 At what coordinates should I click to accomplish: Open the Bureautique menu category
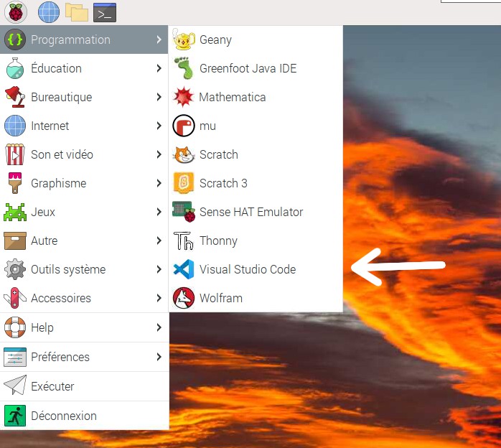pos(84,97)
